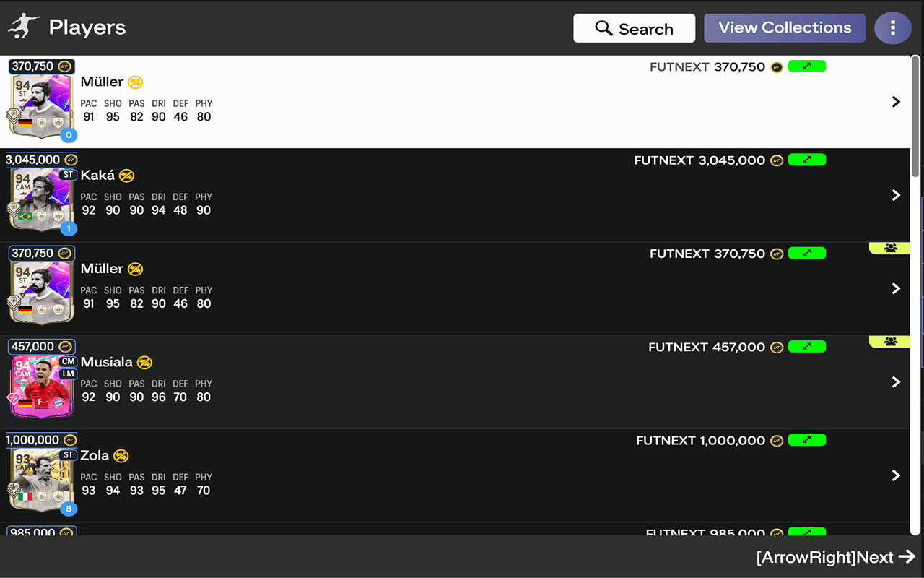The image size is (924, 578).
Task: Expand the Zola row with right chevron
Action: click(x=896, y=475)
